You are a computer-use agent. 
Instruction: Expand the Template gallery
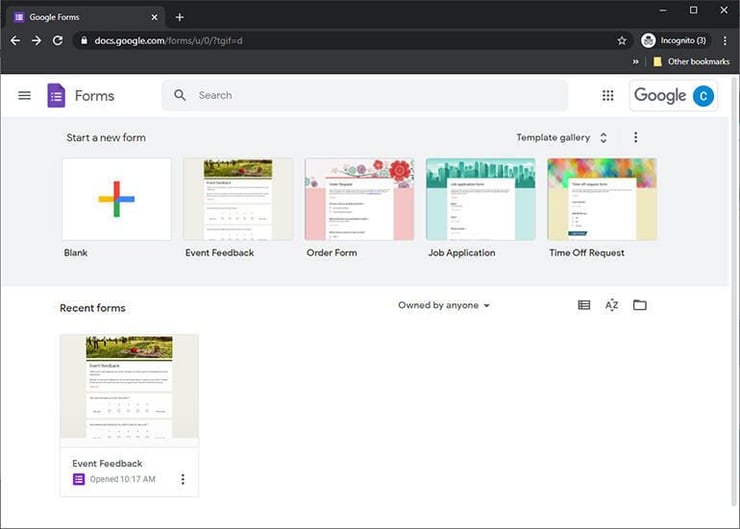[561, 138]
